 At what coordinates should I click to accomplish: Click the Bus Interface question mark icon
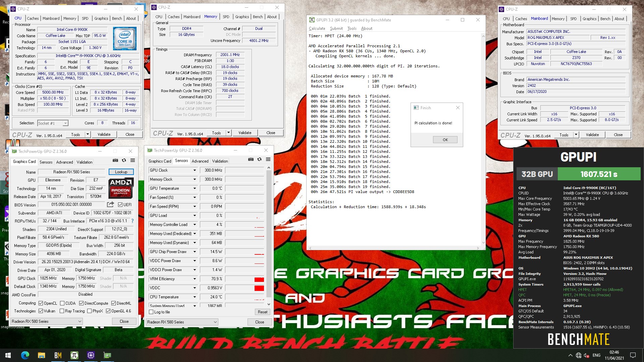click(132, 221)
